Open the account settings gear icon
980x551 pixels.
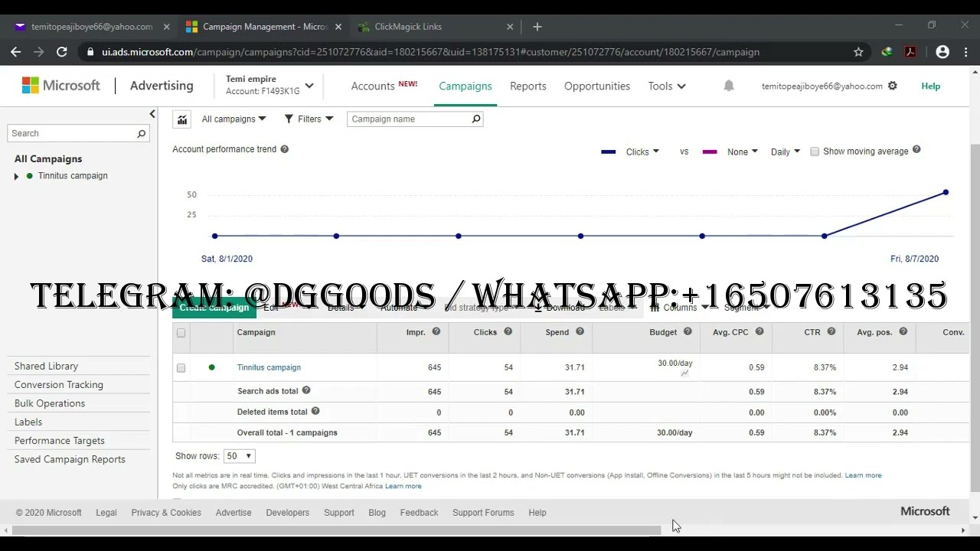[892, 86]
